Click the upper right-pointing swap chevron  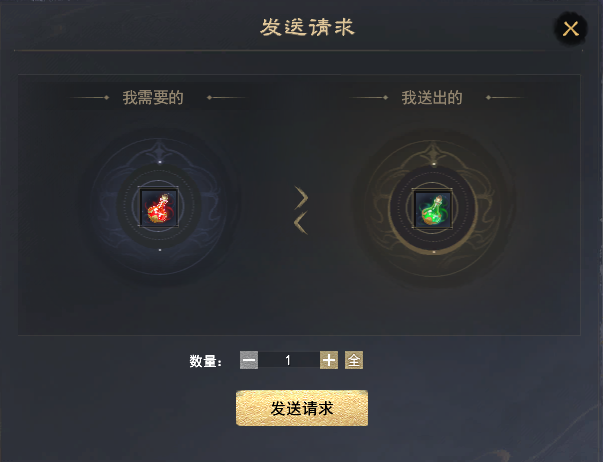[302, 198]
